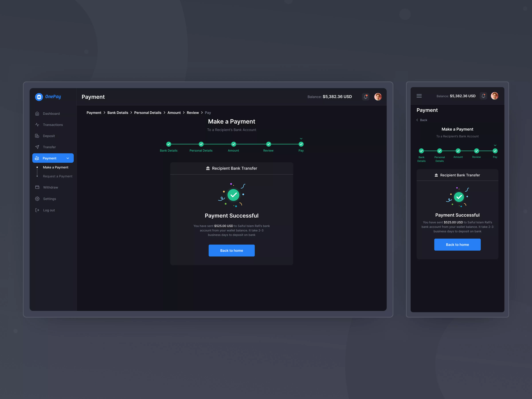Image resolution: width=532 pixels, height=399 pixels.
Task: Click the balance $5,382.36 USD in desktop header
Action: 337,97
